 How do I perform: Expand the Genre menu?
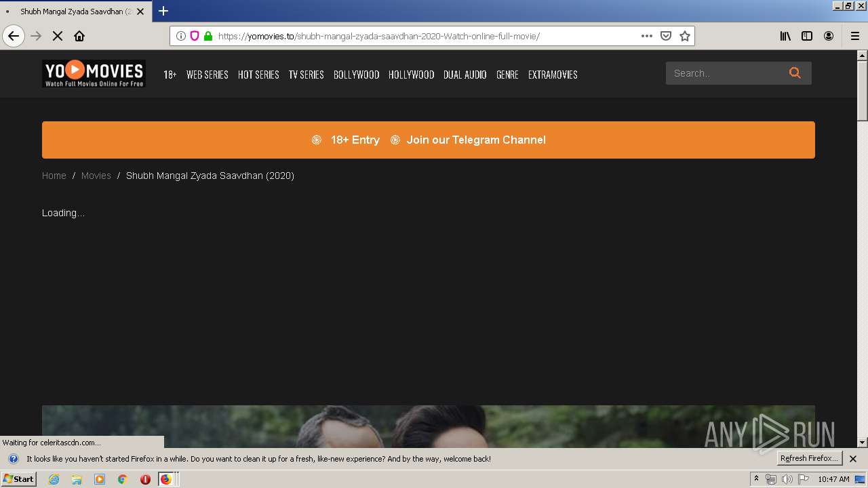click(x=507, y=75)
